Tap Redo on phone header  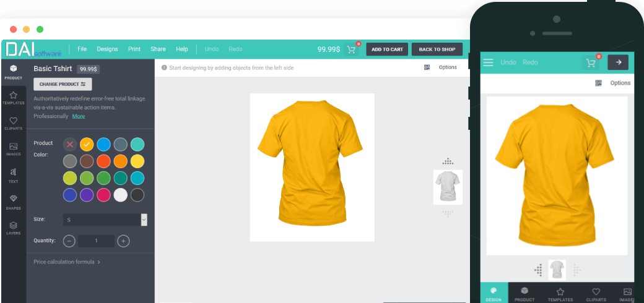tap(530, 62)
